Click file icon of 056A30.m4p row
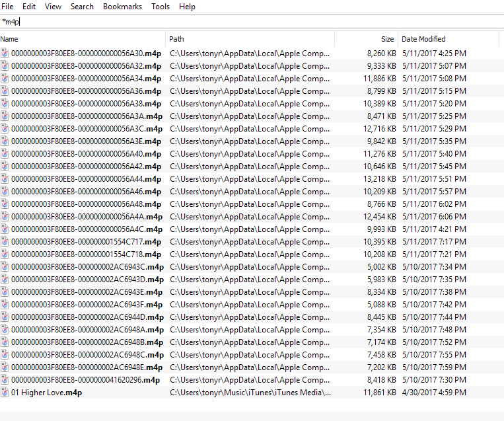 (x=5, y=54)
